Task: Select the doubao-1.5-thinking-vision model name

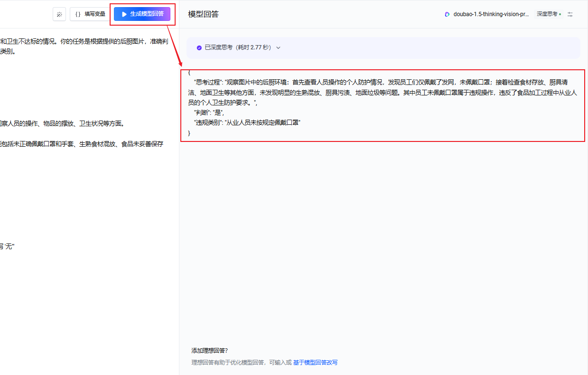Action: (491, 14)
